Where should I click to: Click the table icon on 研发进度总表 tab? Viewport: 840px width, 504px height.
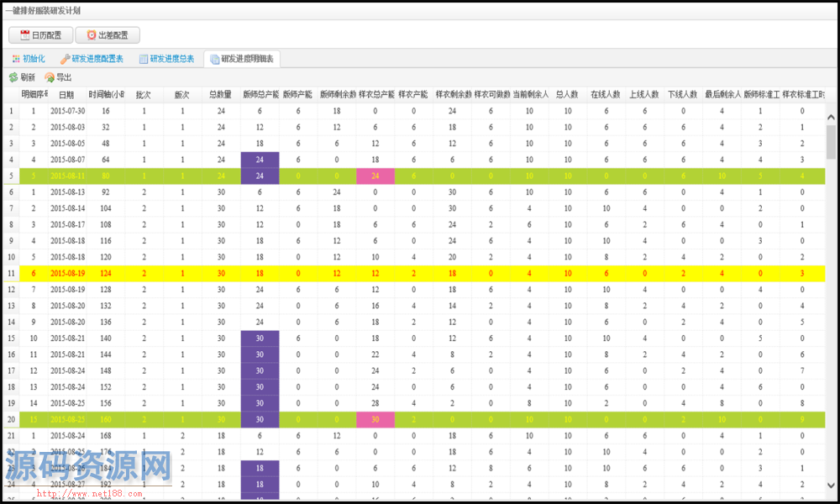click(144, 59)
